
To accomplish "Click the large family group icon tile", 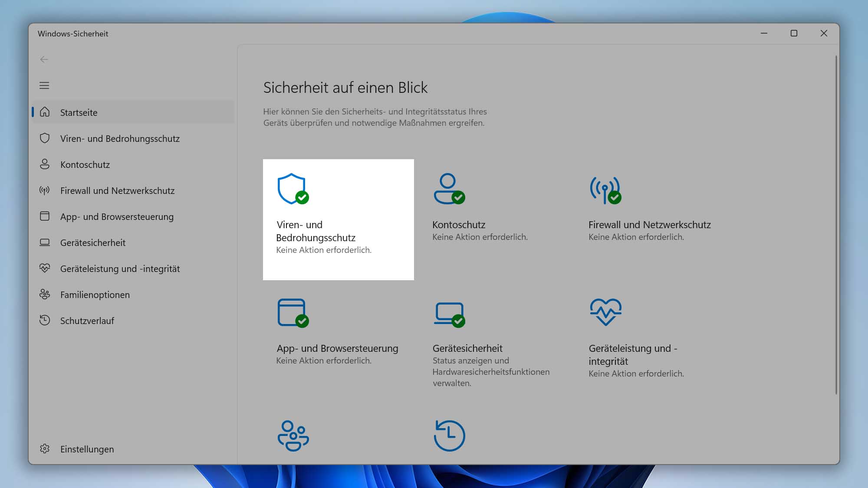I will click(x=293, y=436).
